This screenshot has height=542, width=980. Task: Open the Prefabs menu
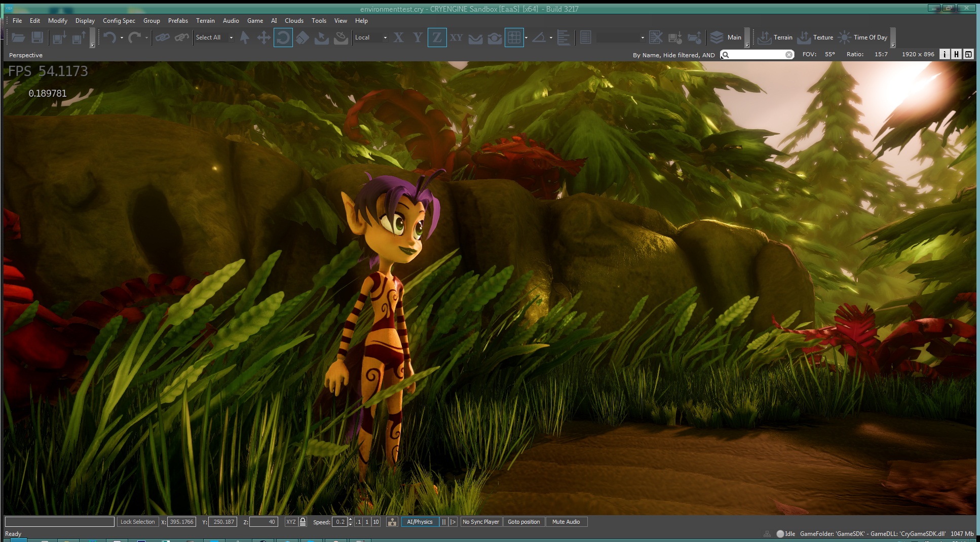178,21
